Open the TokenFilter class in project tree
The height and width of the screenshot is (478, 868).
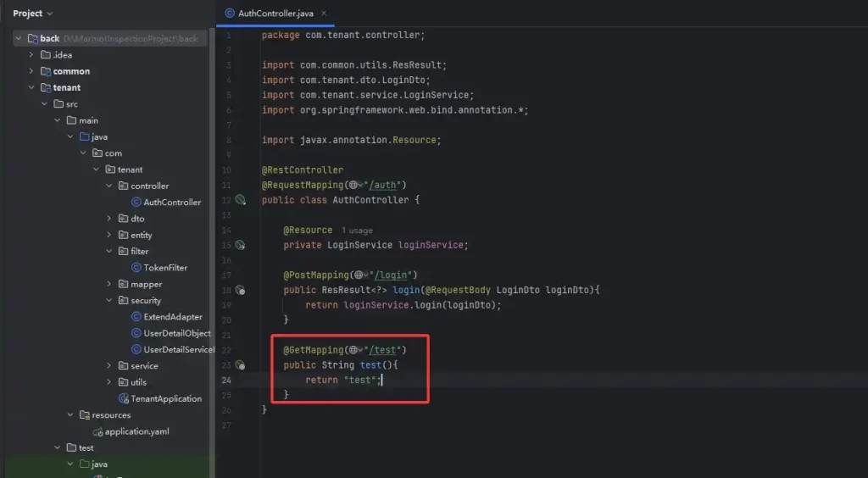click(x=164, y=268)
